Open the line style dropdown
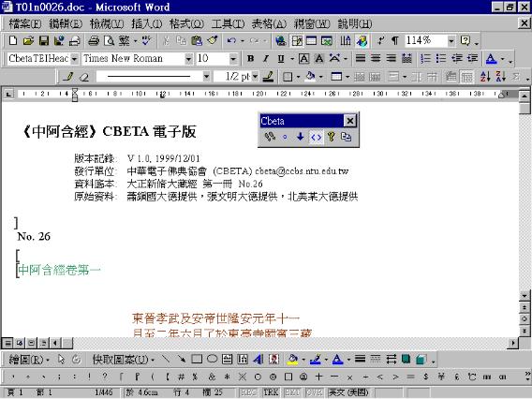The height and width of the screenshot is (399, 532). (x=206, y=77)
